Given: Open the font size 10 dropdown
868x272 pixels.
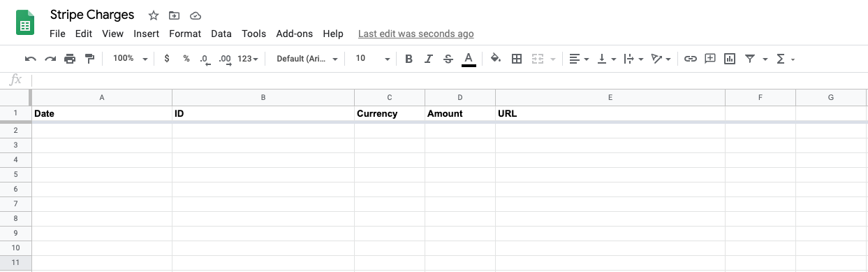Looking at the screenshot, I should (x=373, y=59).
